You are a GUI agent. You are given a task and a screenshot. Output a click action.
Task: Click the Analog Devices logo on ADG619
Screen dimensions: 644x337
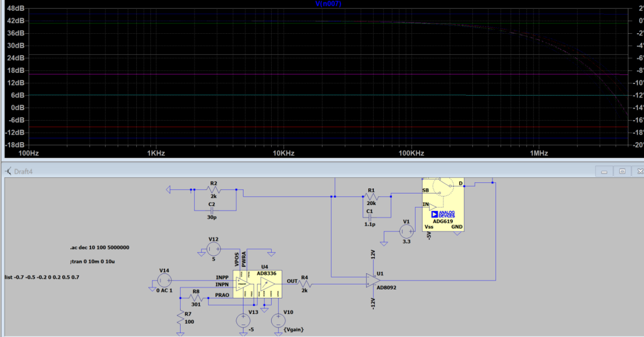point(443,214)
